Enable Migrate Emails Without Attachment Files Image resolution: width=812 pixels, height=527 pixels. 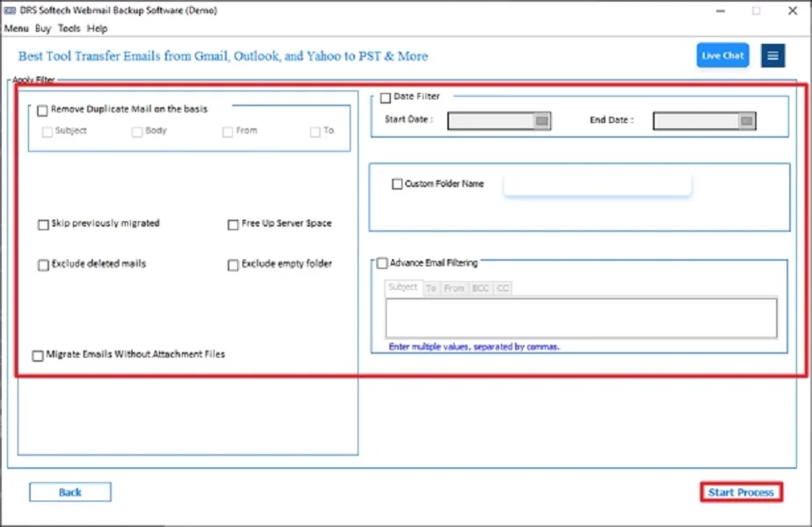[37, 354]
